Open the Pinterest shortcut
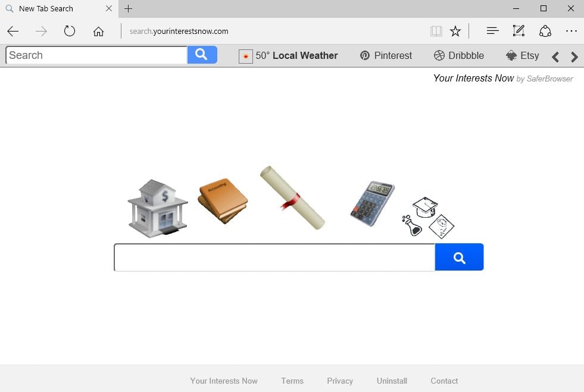 (x=386, y=56)
